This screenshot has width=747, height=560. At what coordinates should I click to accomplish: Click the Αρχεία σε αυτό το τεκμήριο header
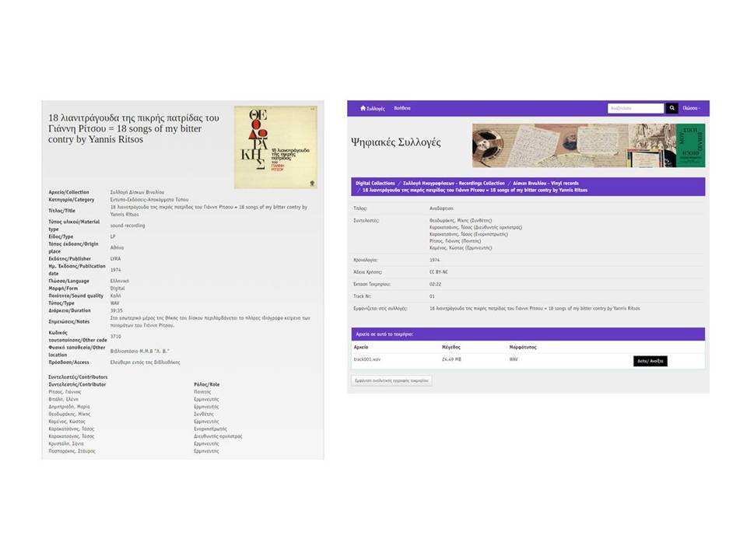(x=528, y=334)
